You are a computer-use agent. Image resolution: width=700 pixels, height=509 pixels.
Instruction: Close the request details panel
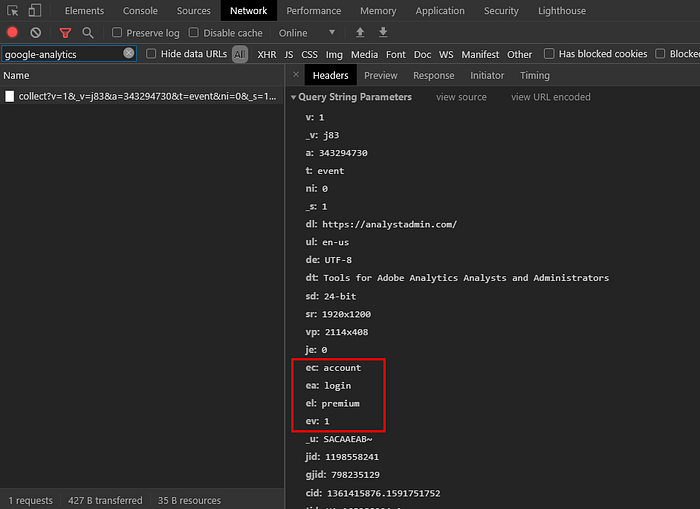pos(296,75)
